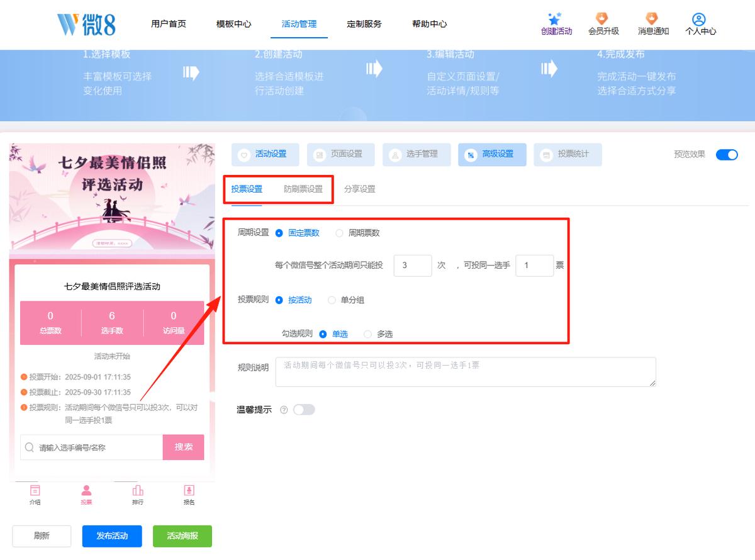This screenshot has width=755, height=560.
Task: Click the blue 发布活动 button
Action: click(112, 536)
